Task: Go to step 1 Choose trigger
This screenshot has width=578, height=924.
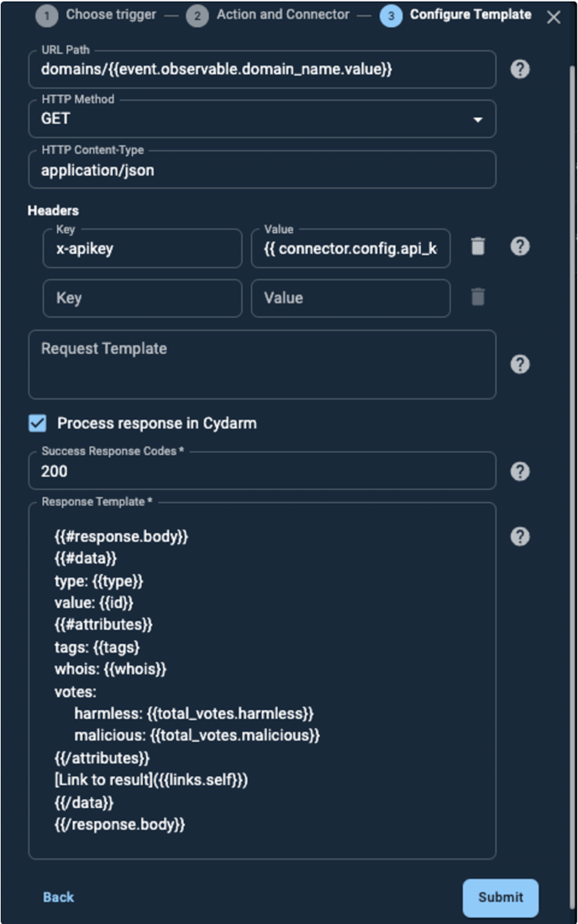Action: pos(96,15)
